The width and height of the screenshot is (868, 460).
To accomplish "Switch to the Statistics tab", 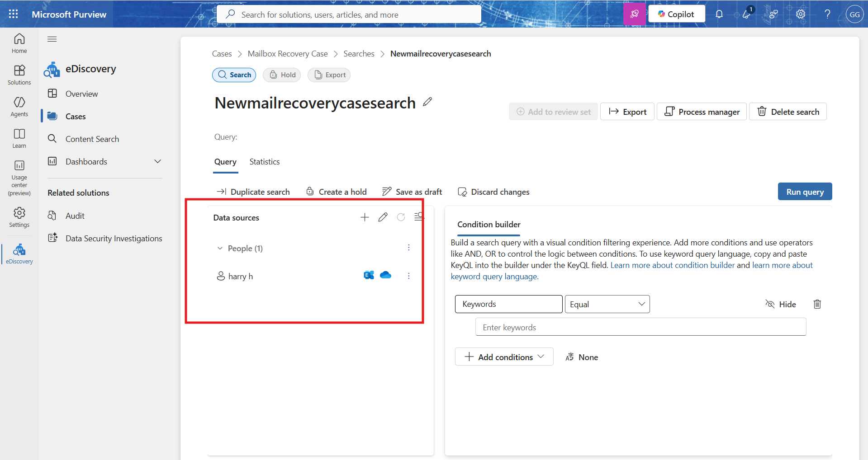I will (264, 162).
